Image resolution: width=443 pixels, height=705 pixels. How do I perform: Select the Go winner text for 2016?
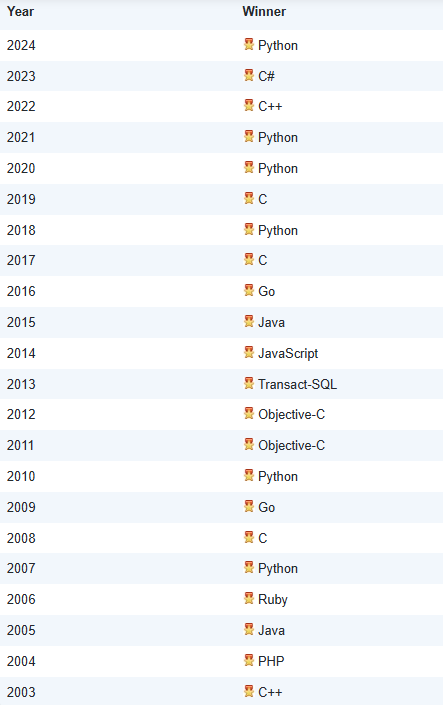click(x=267, y=291)
